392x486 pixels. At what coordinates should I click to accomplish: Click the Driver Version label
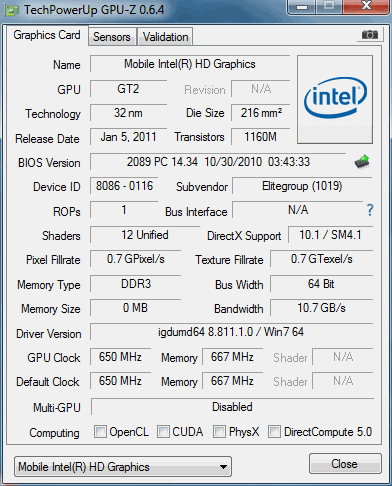click(49, 334)
